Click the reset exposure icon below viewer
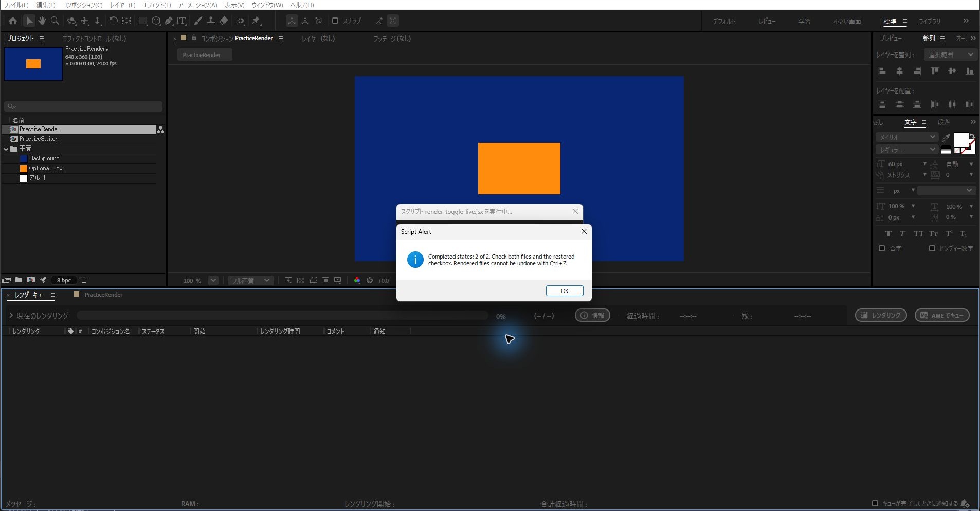The image size is (980, 511). coord(370,281)
